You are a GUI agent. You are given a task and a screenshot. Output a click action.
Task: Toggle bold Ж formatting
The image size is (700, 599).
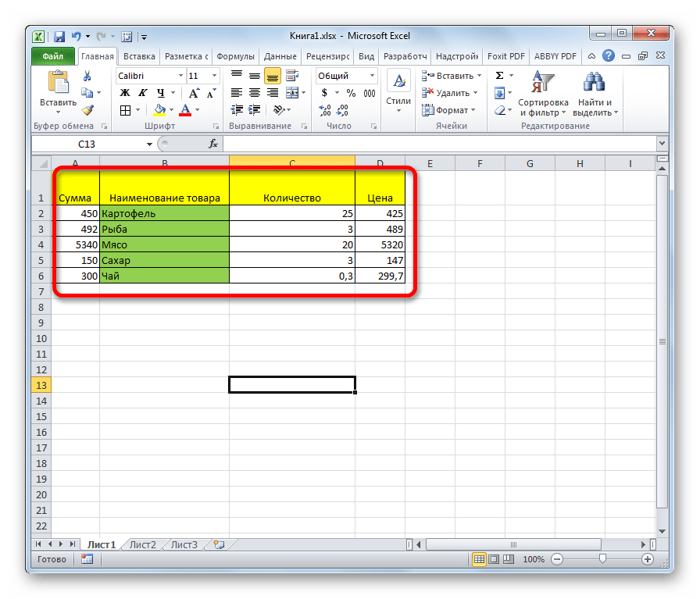124,93
